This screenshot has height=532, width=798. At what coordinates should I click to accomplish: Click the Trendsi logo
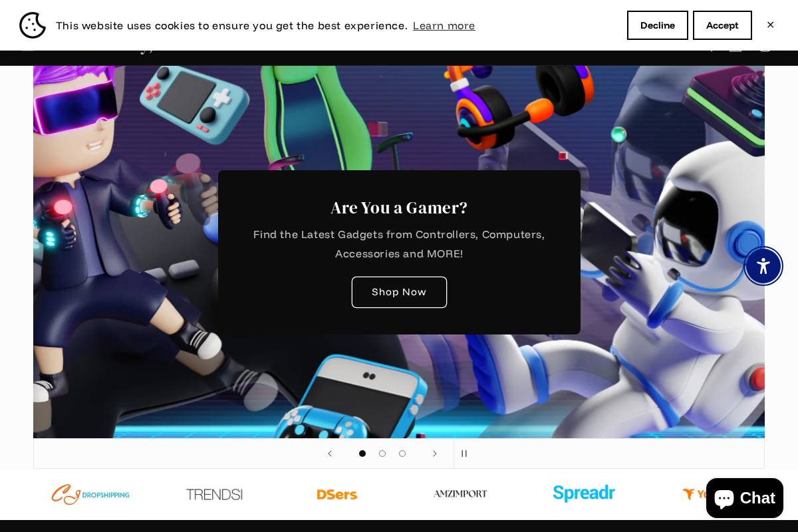pos(214,494)
